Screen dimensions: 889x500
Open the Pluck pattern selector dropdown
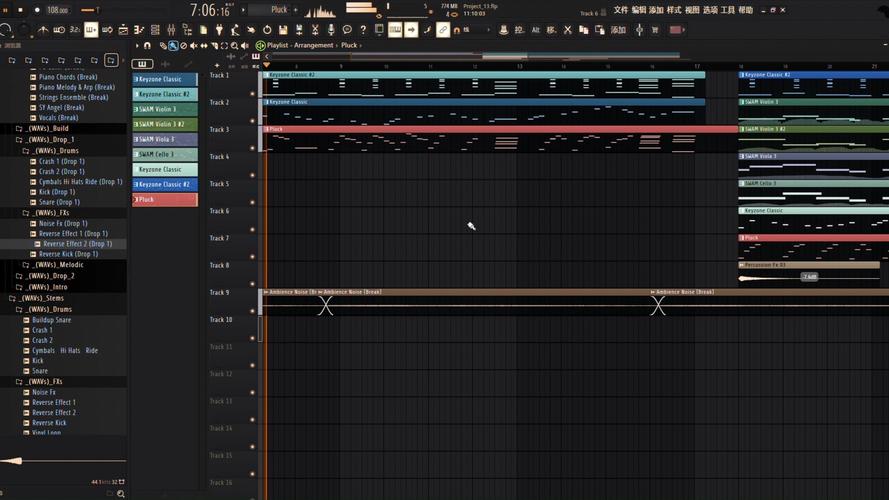[x=279, y=10]
